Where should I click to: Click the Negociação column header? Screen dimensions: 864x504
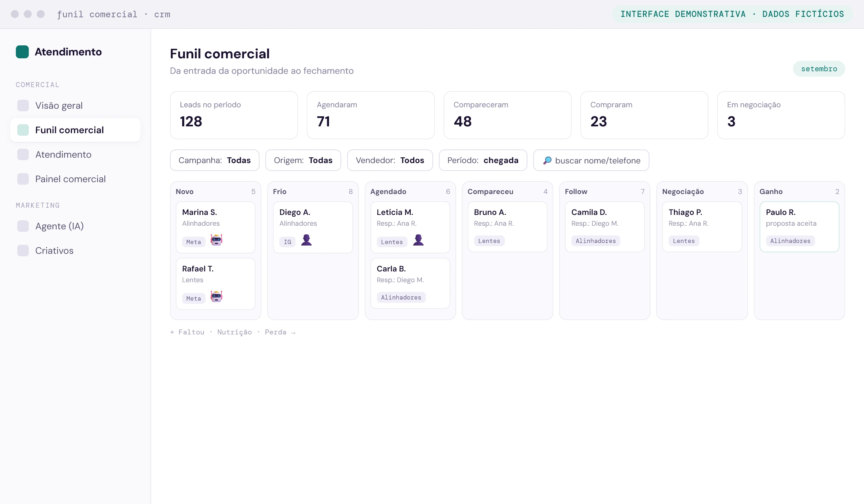click(x=702, y=192)
